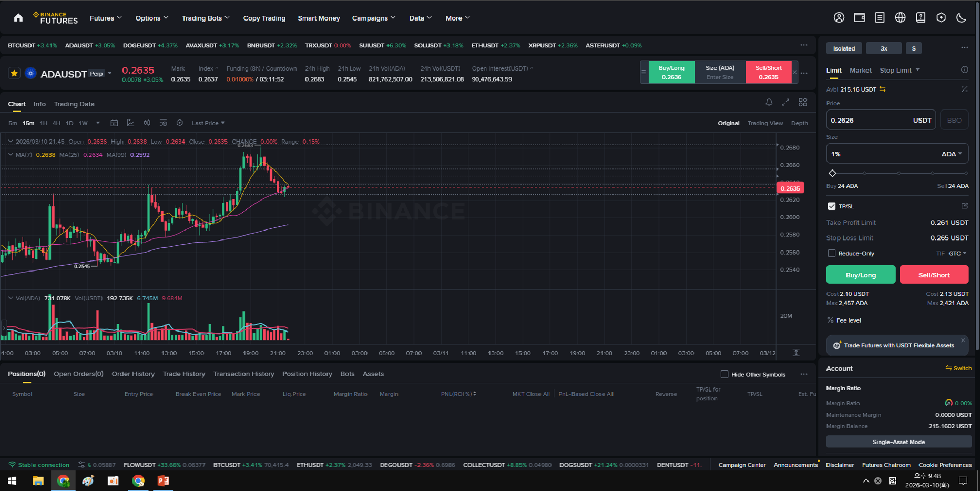Change size unit ADA dropdown
Viewport: 980px width, 491px height.
point(952,154)
